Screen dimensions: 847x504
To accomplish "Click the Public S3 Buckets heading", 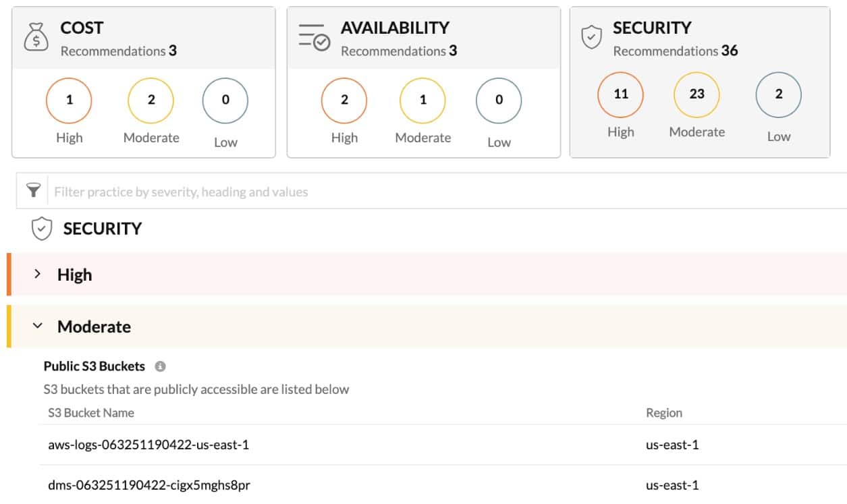I will pos(94,366).
